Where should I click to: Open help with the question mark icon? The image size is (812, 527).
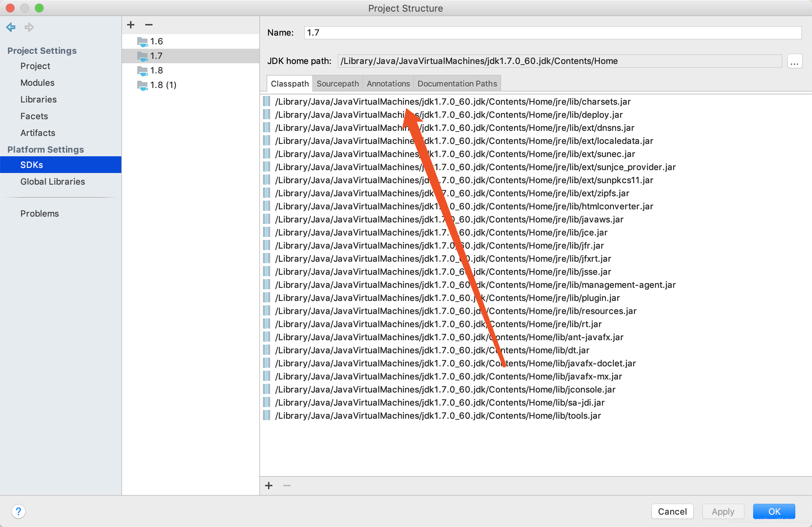click(x=19, y=511)
